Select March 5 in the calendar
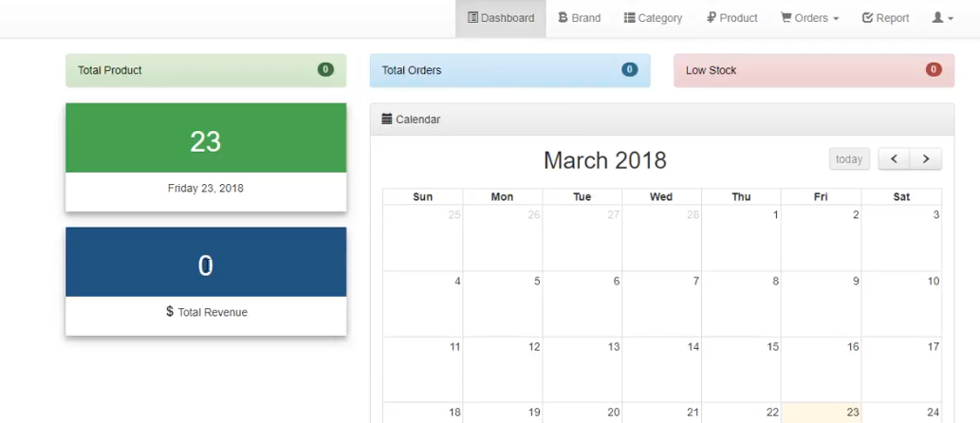 pyautogui.click(x=503, y=304)
